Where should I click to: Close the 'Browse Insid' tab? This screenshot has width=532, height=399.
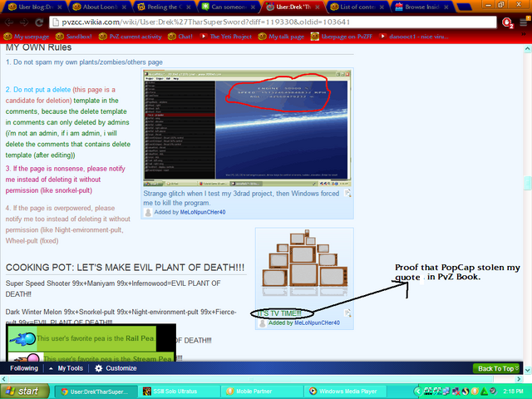446,7
